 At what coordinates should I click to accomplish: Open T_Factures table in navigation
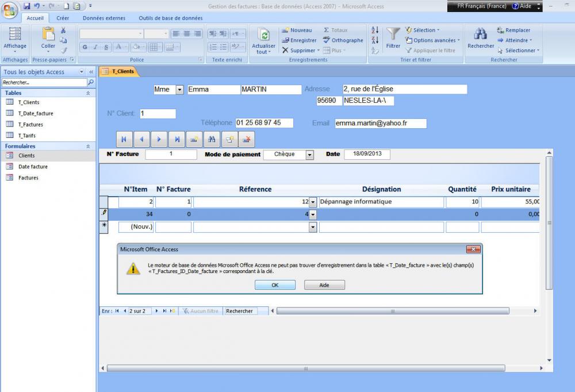pos(30,124)
